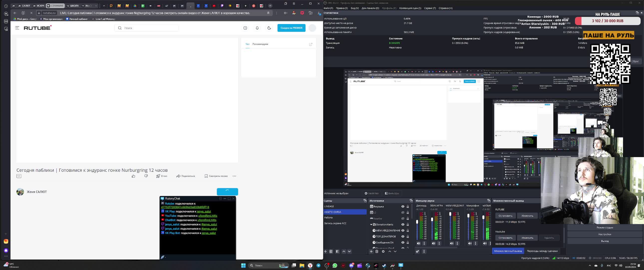This screenshot has width=644, height=270.
Task: Open a new browser tab with plus
Action: click(x=270, y=6)
